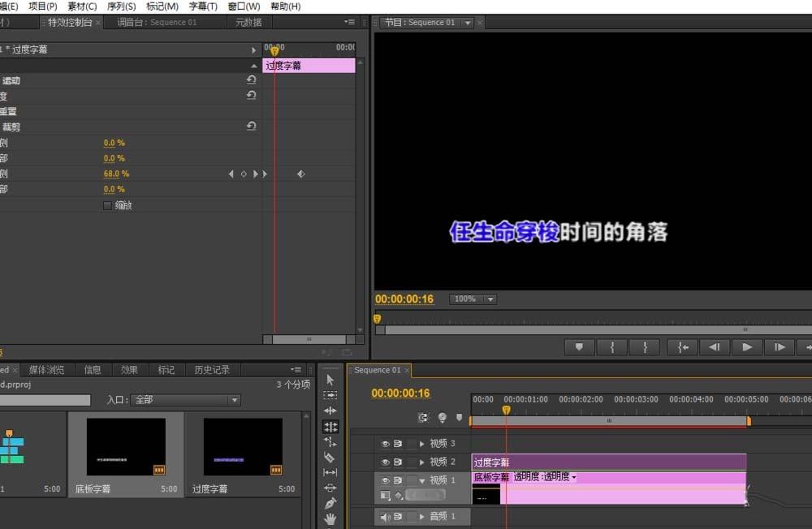Open the 100% zoom level dropdown

click(x=472, y=299)
